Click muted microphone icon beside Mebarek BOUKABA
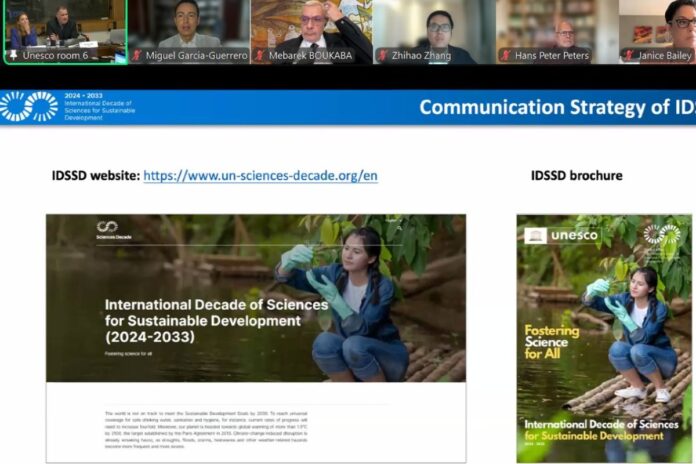This screenshot has height=464, width=696. [260, 56]
